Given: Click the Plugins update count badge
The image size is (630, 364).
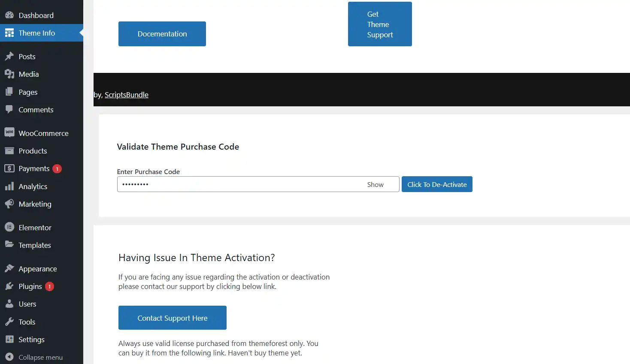Looking at the screenshot, I should 50,286.
